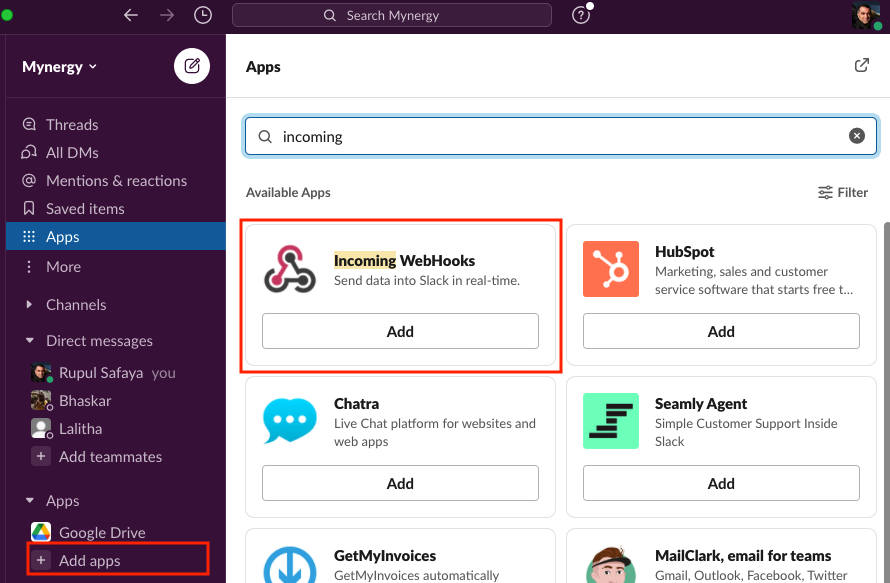Add the Incoming WebHooks app
This screenshot has width=890, height=583.
pos(400,331)
